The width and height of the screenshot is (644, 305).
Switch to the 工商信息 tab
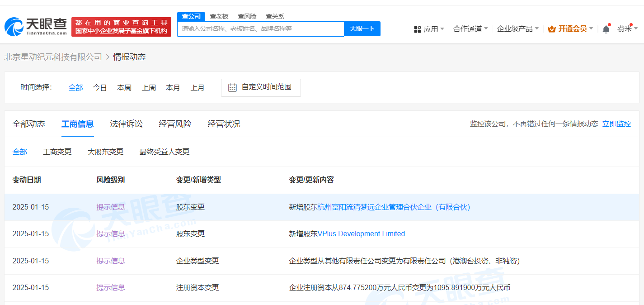(x=78, y=124)
